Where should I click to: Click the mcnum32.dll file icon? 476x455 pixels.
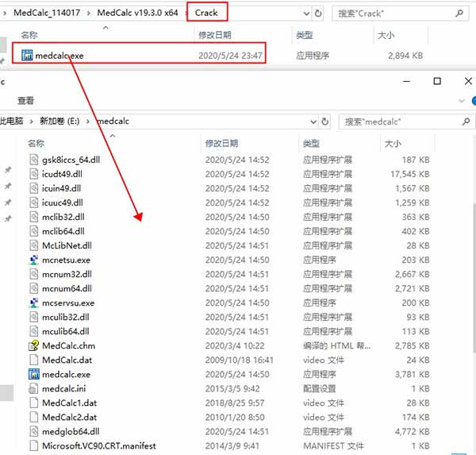[x=33, y=274]
